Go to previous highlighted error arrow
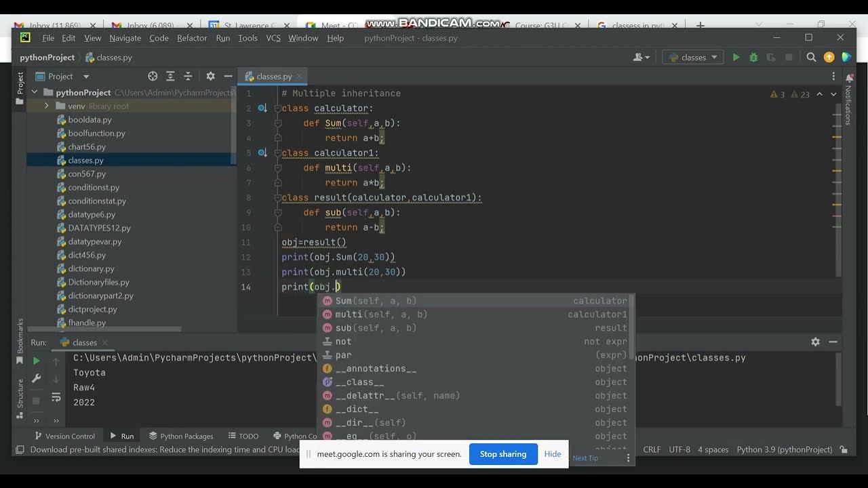 pos(819,94)
